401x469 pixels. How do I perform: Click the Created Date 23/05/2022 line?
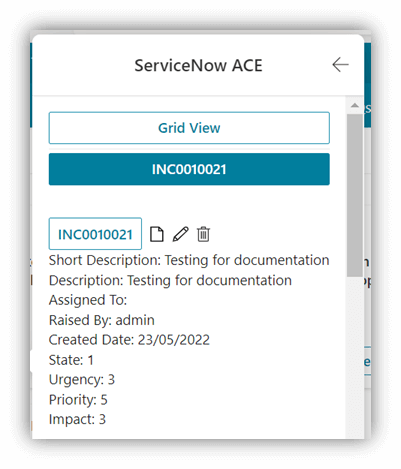coord(129,340)
